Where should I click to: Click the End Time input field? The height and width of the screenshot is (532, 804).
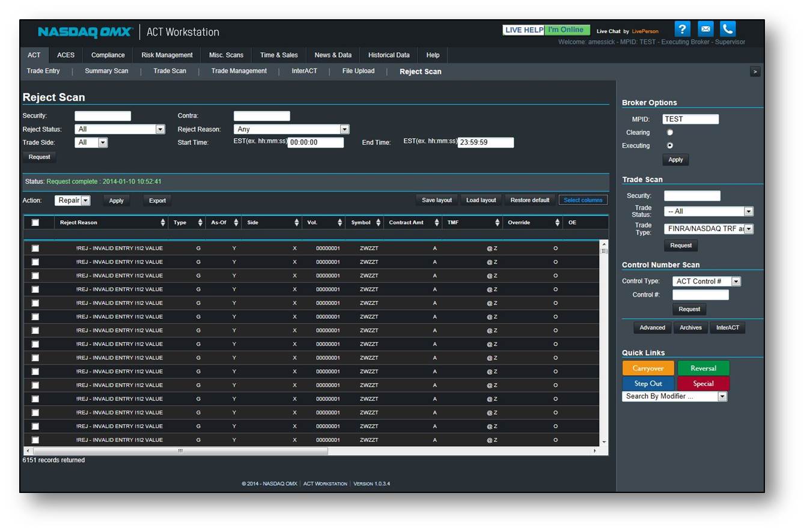click(x=486, y=142)
